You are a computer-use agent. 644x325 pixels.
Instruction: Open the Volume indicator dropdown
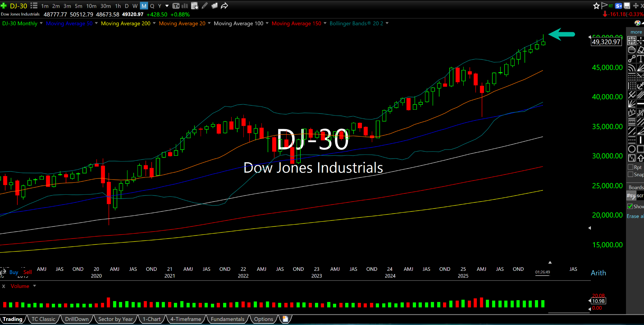(34, 286)
